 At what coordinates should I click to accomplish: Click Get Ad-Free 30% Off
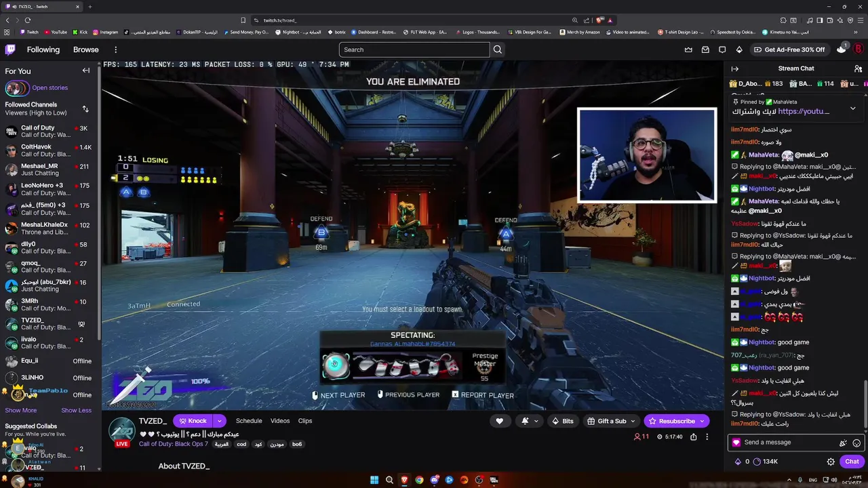(789, 49)
